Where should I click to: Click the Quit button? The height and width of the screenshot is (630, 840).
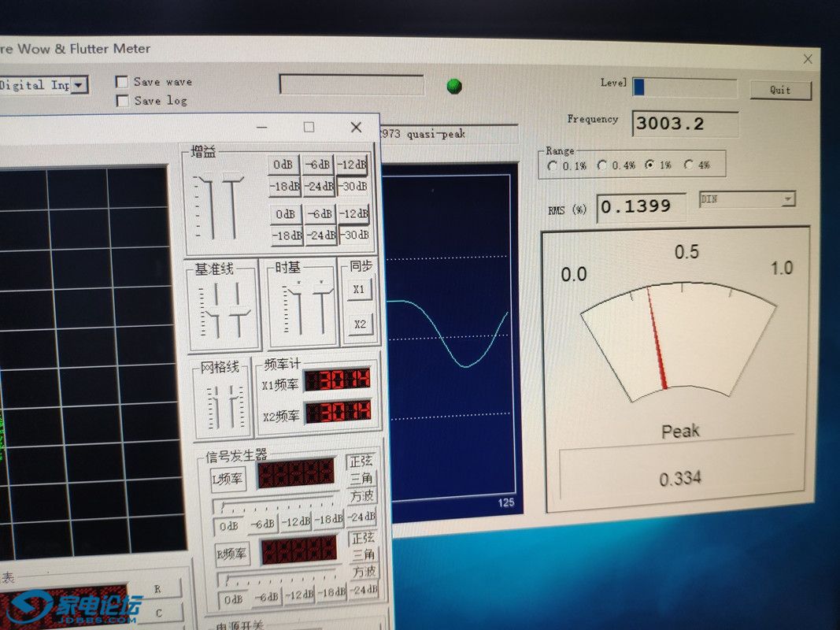tap(780, 90)
